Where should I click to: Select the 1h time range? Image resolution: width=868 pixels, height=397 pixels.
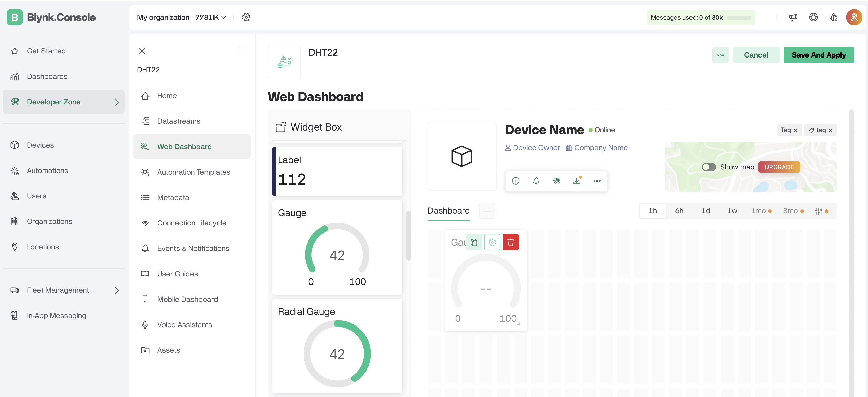[653, 211]
